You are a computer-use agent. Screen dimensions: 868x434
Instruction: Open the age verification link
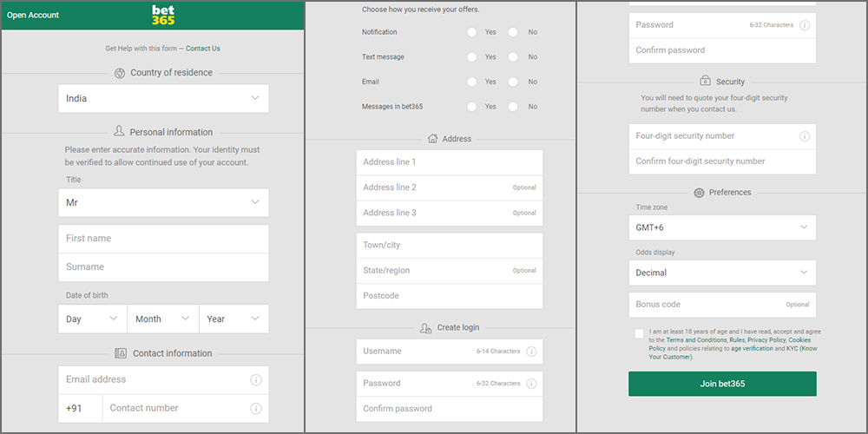[753, 349]
